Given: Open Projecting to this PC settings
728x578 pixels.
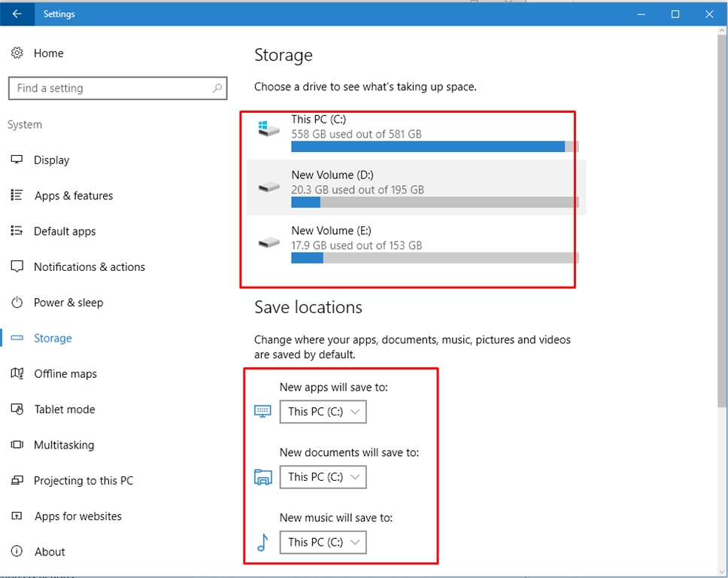Looking at the screenshot, I should pos(83,481).
